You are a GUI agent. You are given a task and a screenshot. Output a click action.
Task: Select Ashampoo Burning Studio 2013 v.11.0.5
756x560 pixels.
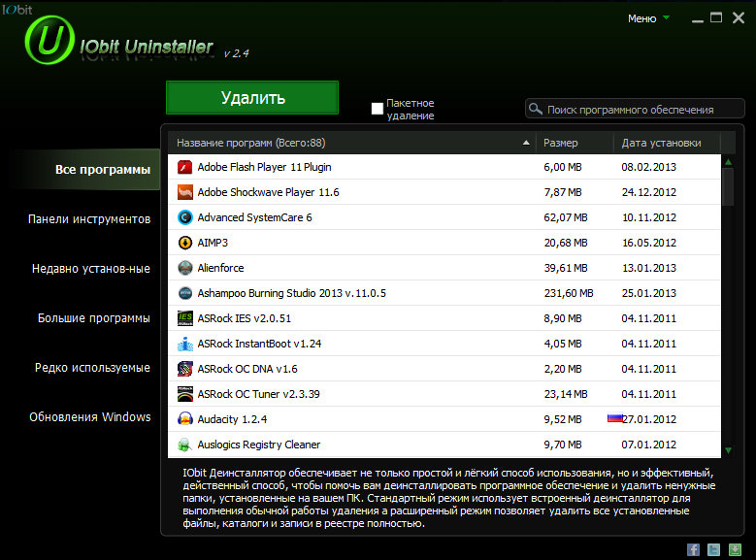click(x=292, y=293)
